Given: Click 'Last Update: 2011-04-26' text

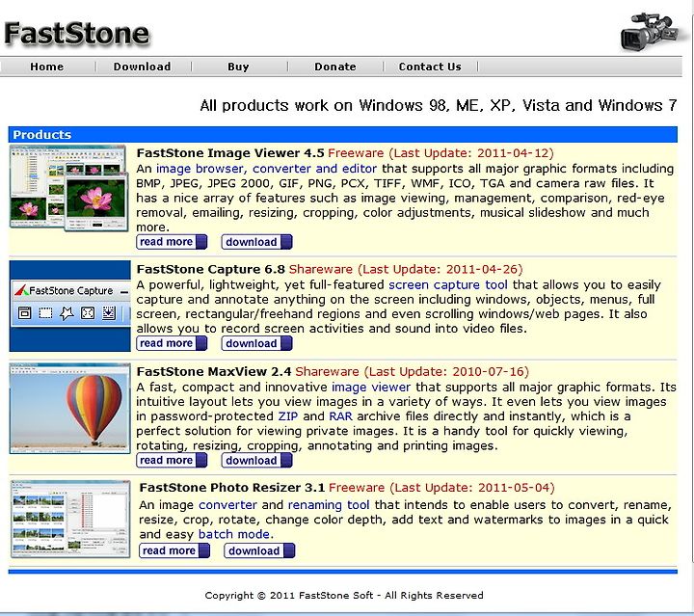Looking at the screenshot, I should click(440, 269).
